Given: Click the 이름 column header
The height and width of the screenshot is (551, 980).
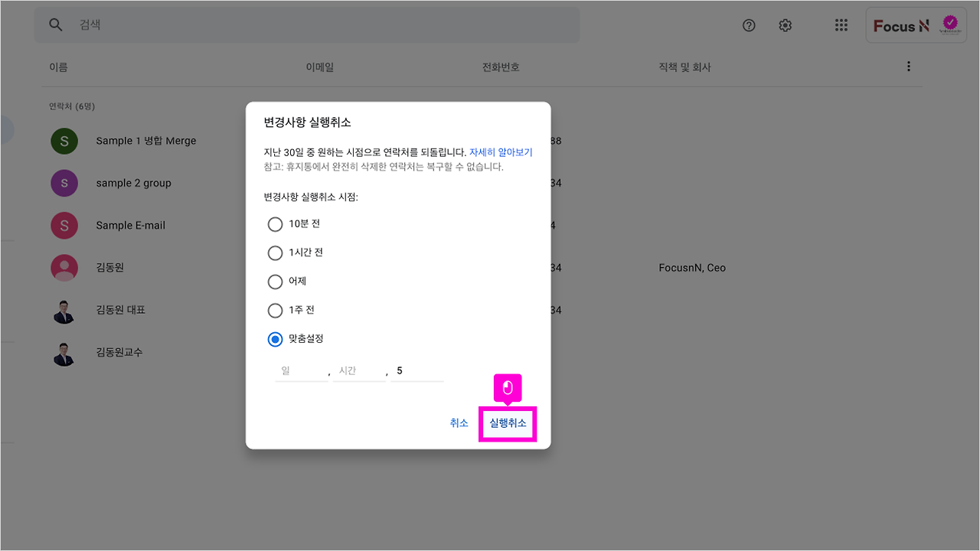Looking at the screenshot, I should pyautogui.click(x=60, y=67).
